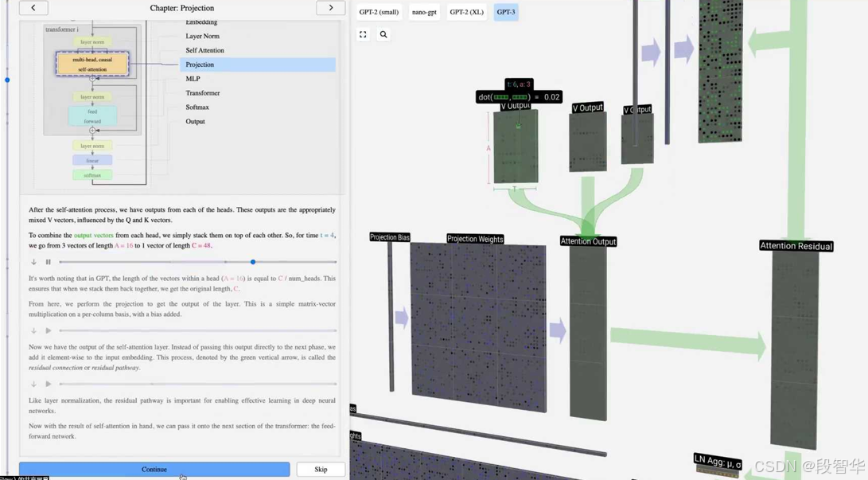
Task: Pause the first walkthrough animation
Action: (49, 262)
